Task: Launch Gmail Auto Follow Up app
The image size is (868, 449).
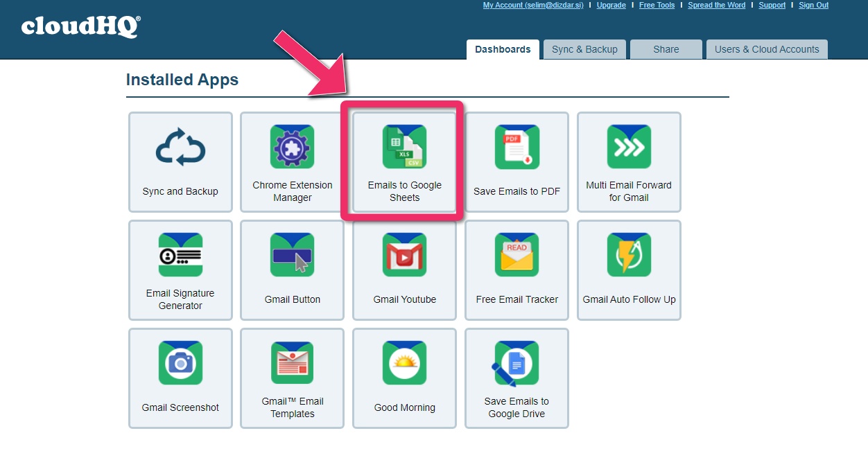Action: 629,270
